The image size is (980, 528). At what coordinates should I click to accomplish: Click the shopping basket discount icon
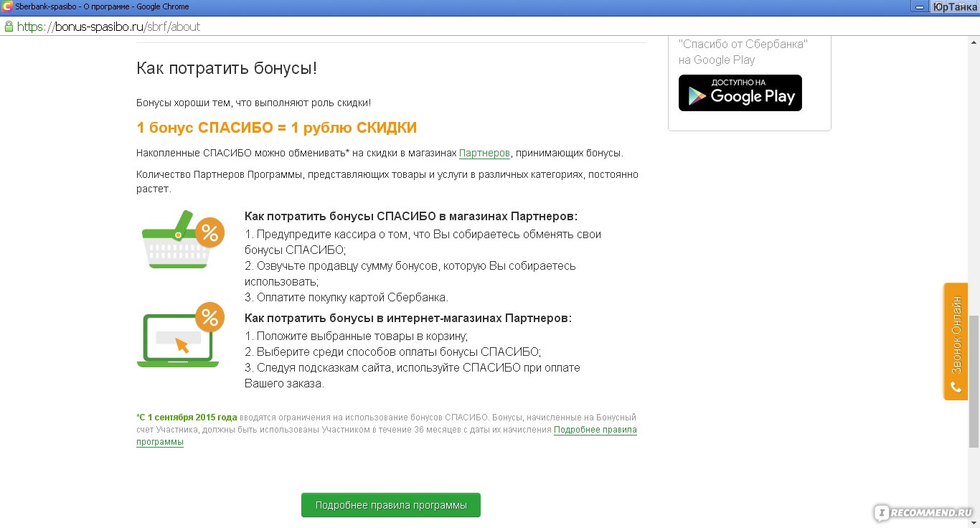coord(183,240)
